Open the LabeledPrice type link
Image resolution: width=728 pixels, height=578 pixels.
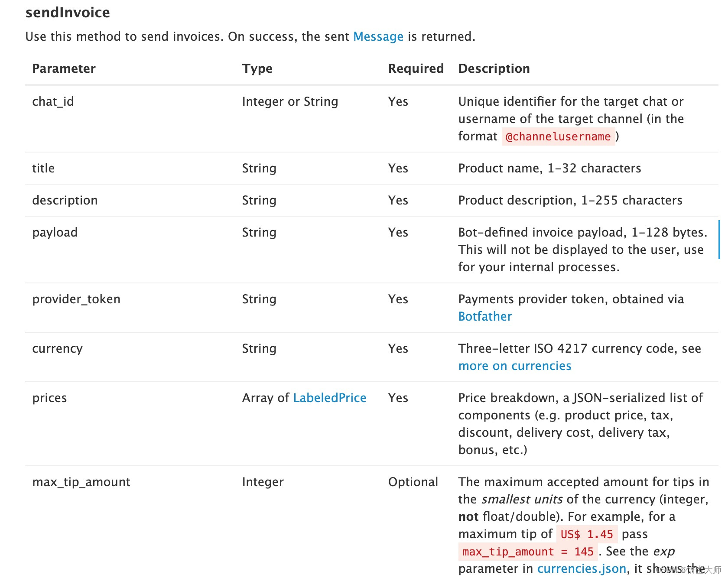click(x=330, y=398)
